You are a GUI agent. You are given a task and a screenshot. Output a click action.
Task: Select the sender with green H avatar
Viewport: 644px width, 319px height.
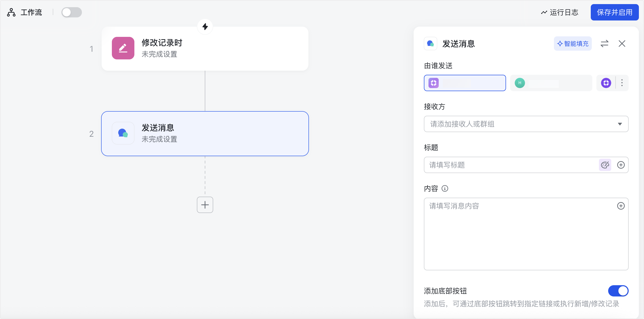551,83
